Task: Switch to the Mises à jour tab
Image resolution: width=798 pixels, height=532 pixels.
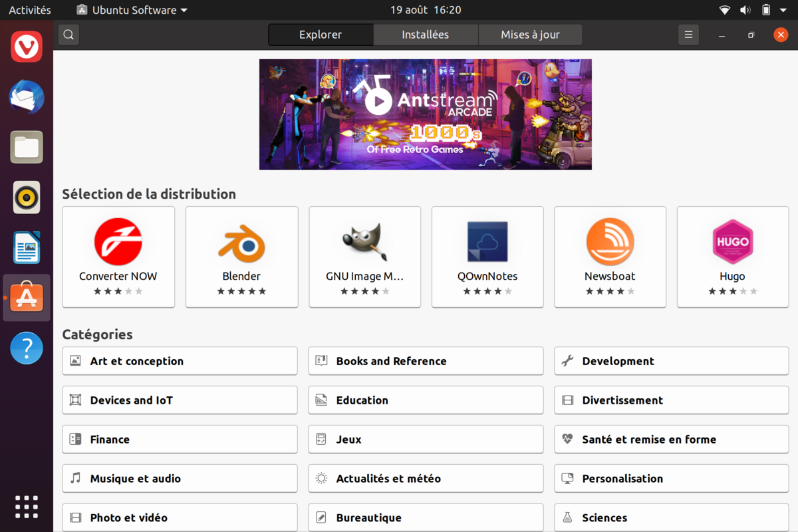Action: click(x=530, y=35)
